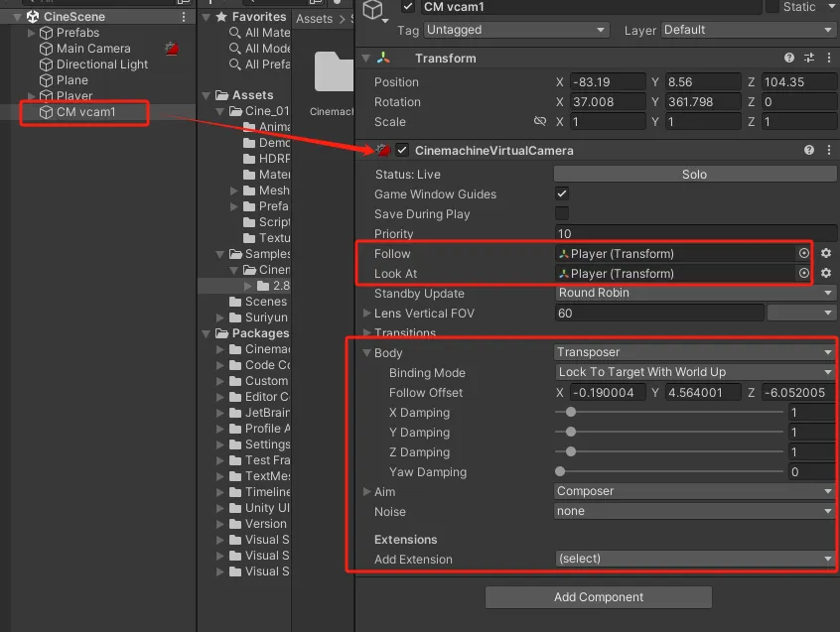Select the All Prefabs search filter

click(x=260, y=64)
